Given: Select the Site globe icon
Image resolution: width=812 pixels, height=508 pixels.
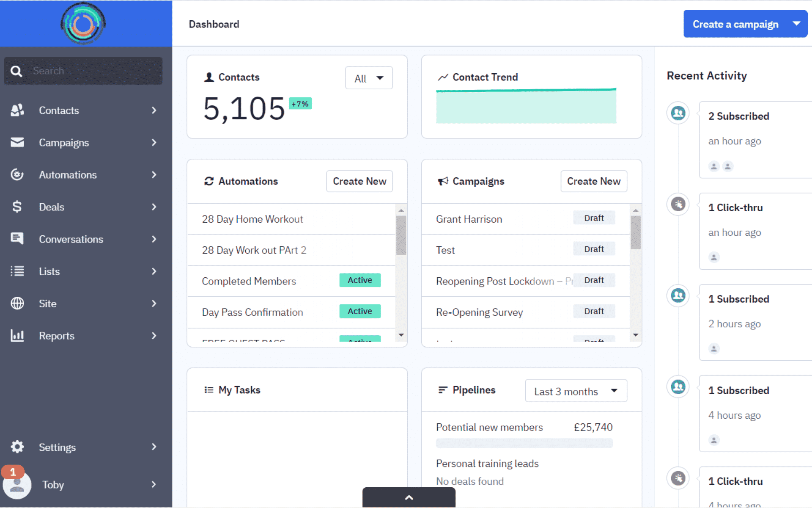Looking at the screenshot, I should [x=17, y=303].
